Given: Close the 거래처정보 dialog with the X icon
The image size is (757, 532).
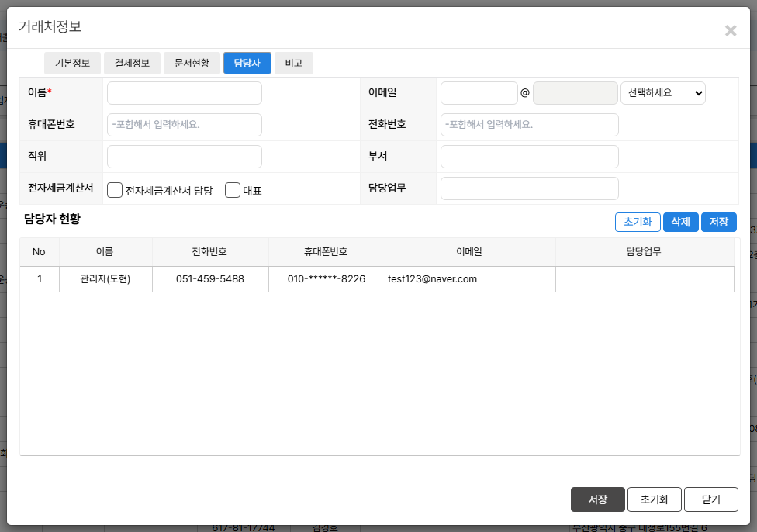Looking at the screenshot, I should 731,31.
